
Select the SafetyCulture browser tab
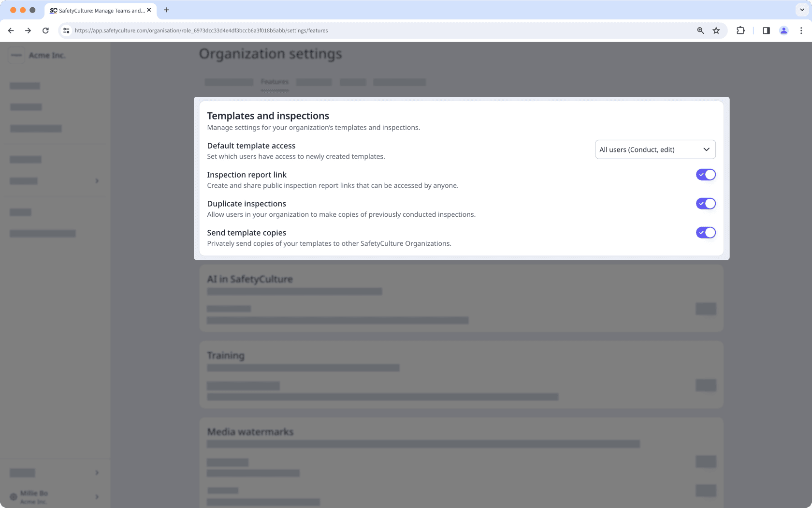click(100, 10)
